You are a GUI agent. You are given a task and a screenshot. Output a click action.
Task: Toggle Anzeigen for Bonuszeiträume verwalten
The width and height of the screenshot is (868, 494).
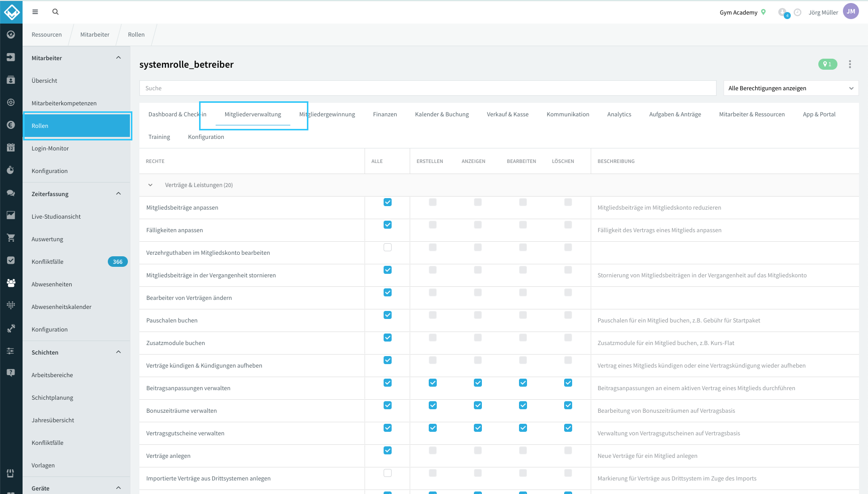click(478, 405)
